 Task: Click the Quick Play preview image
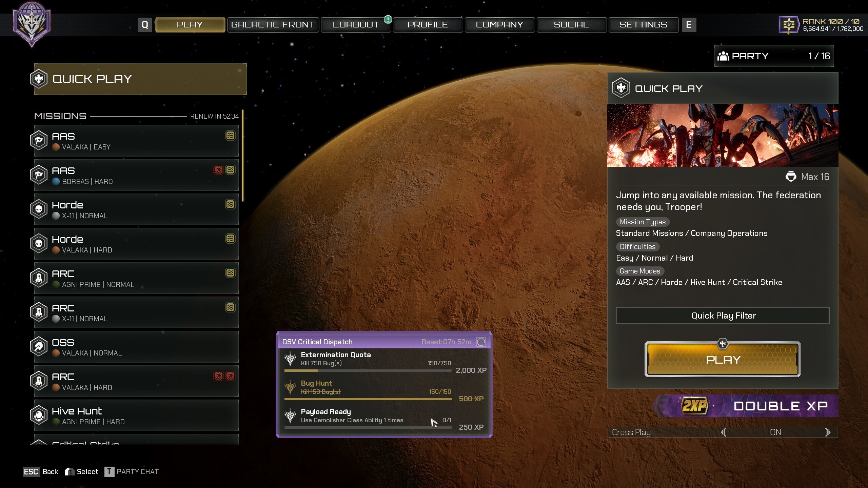pyautogui.click(x=723, y=136)
